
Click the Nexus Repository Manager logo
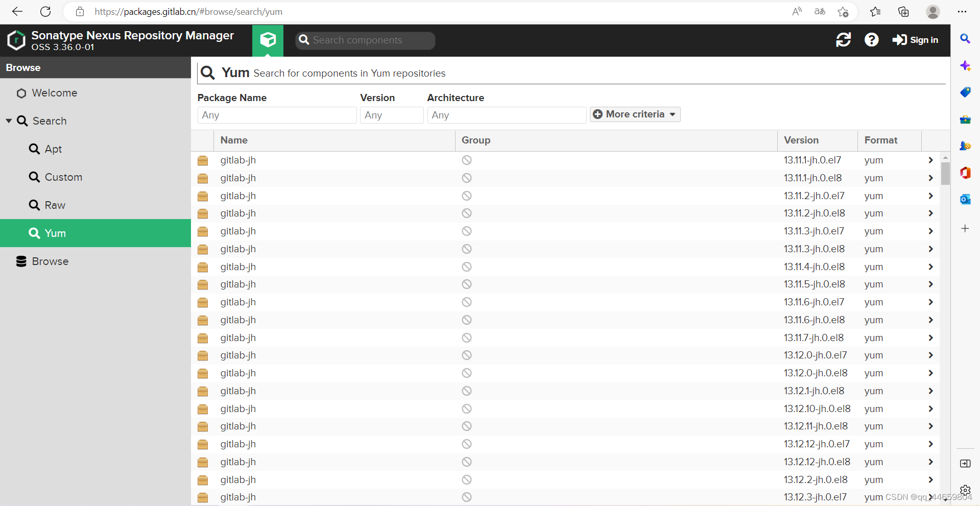[x=16, y=40]
